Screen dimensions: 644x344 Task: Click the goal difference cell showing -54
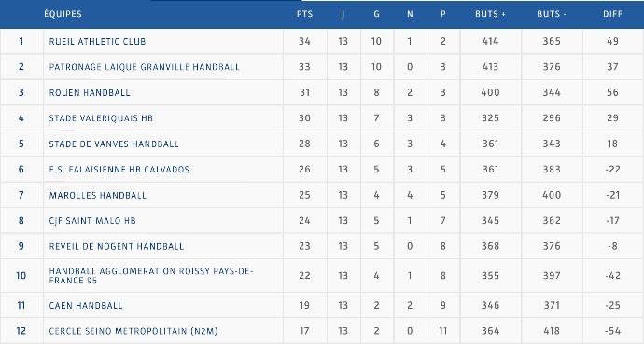(613, 331)
